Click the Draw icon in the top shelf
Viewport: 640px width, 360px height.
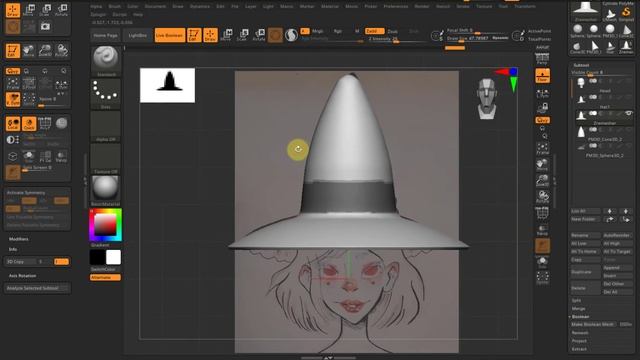[210, 35]
